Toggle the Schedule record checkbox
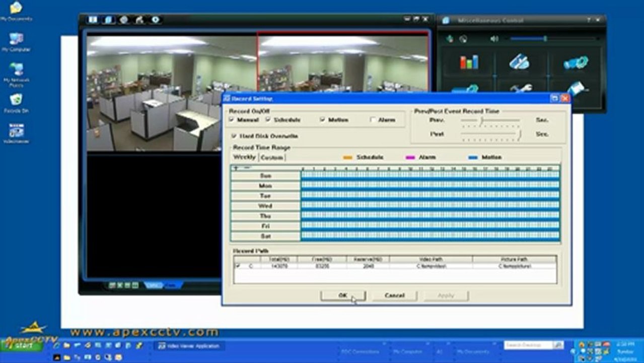 click(x=268, y=120)
